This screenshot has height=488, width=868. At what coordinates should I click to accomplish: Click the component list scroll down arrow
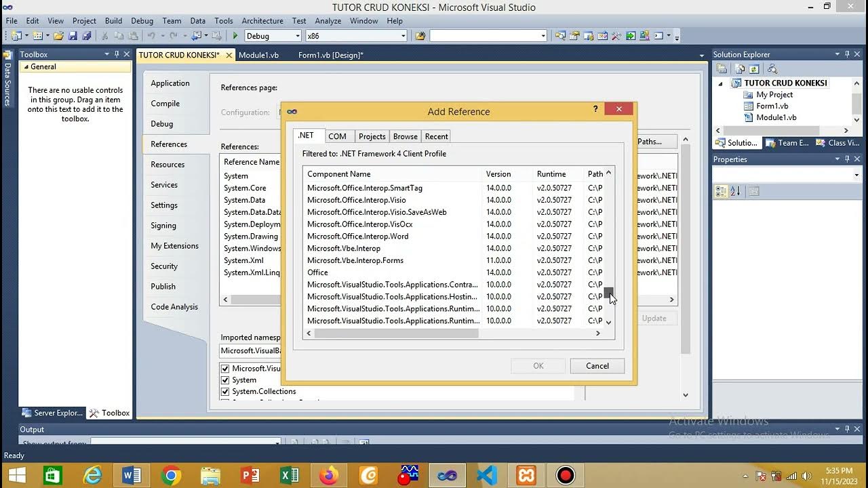pos(608,323)
